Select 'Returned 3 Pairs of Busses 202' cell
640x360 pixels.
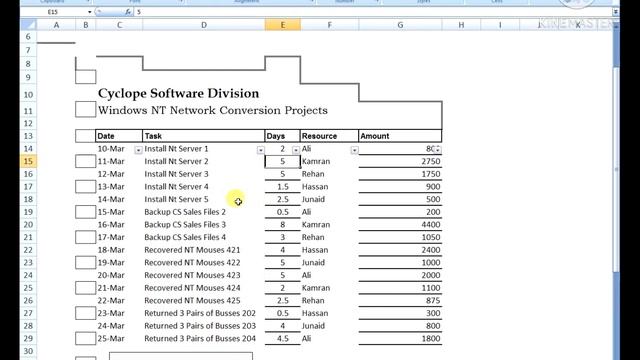click(204, 313)
